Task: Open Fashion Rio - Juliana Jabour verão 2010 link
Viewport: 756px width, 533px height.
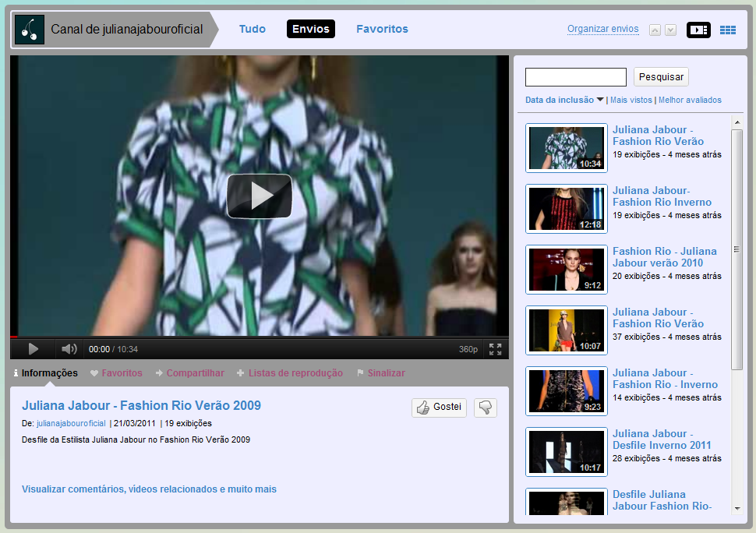Action: (x=664, y=257)
